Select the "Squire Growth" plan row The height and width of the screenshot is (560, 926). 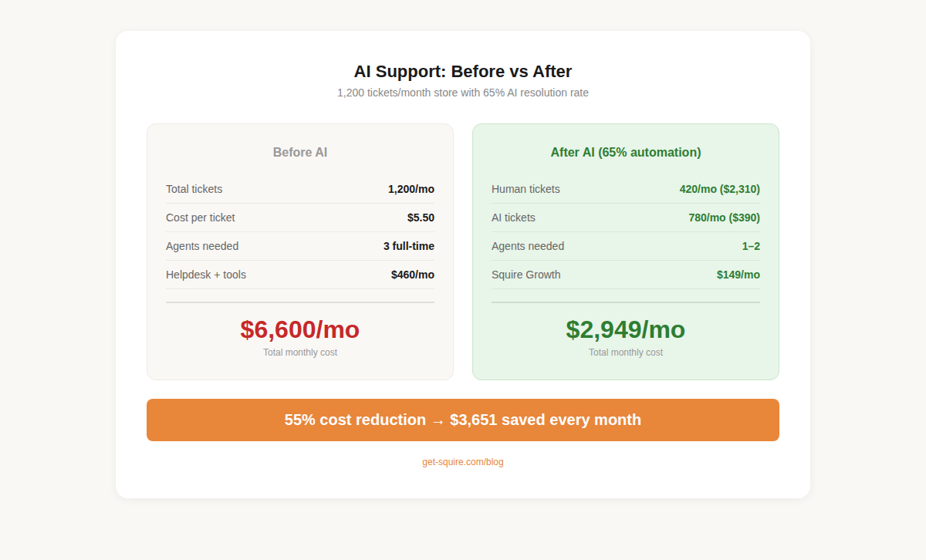[526, 275]
